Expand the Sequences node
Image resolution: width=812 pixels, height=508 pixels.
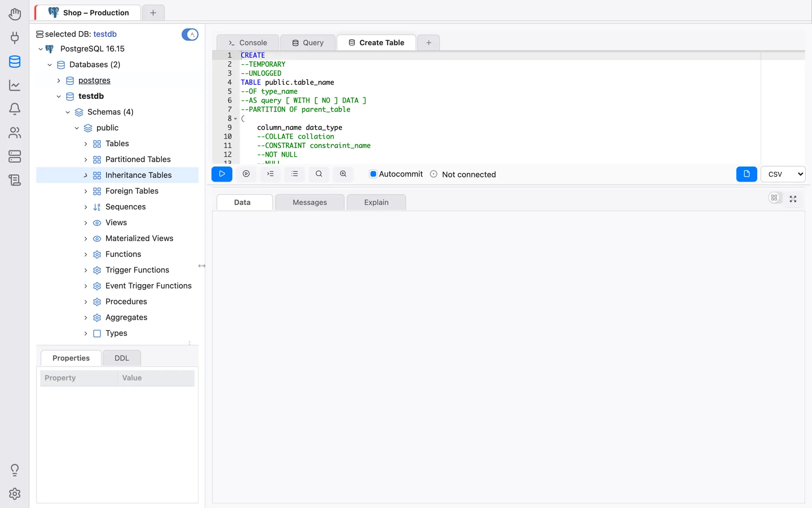[86, 207]
